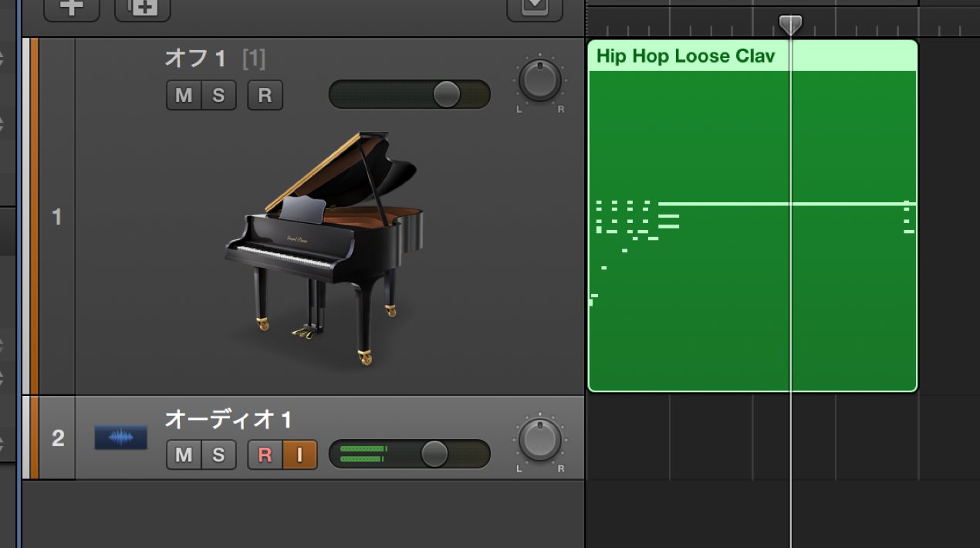
Task: Mute the オフ 1 piano track
Action: (184, 96)
